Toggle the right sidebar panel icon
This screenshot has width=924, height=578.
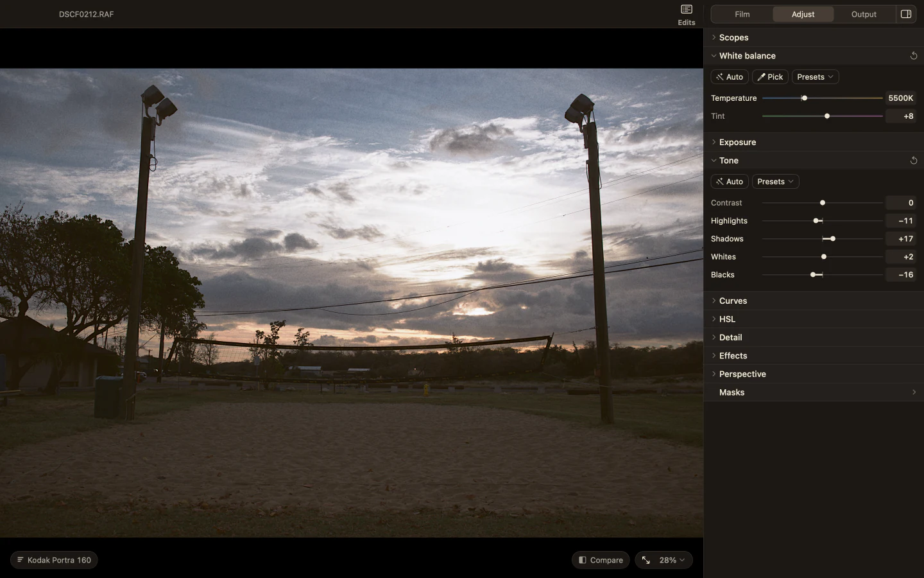coord(906,14)
